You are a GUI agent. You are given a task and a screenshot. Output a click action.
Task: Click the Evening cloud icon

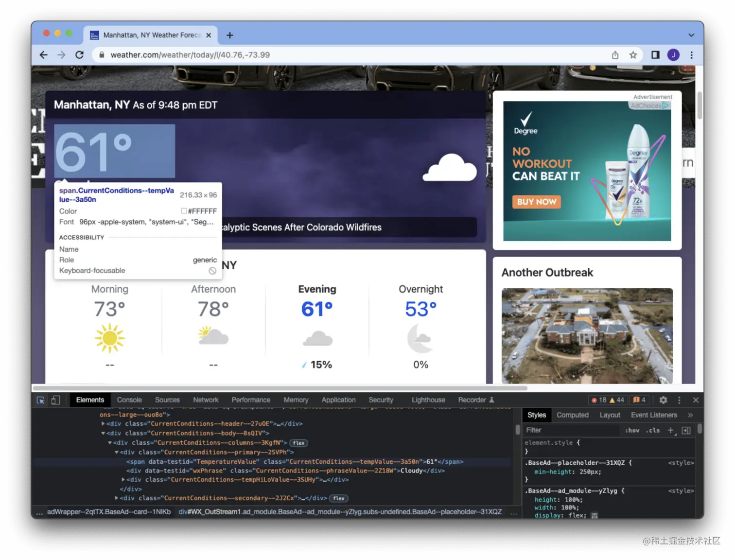click(x=317, y=338)
